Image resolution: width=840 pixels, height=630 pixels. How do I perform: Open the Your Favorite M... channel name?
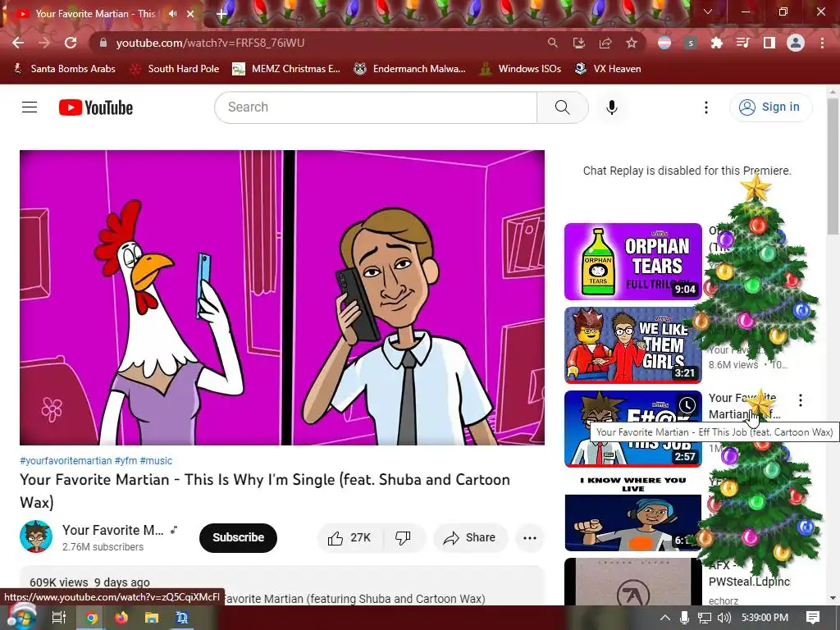[x=113, y=530]
